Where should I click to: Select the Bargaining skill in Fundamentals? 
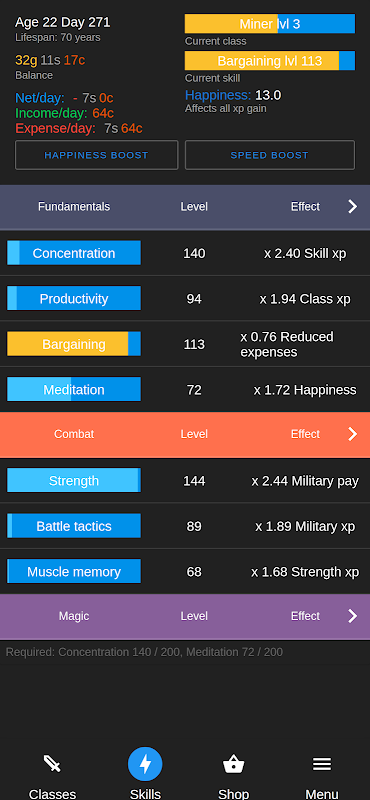(x=74, y=344)
